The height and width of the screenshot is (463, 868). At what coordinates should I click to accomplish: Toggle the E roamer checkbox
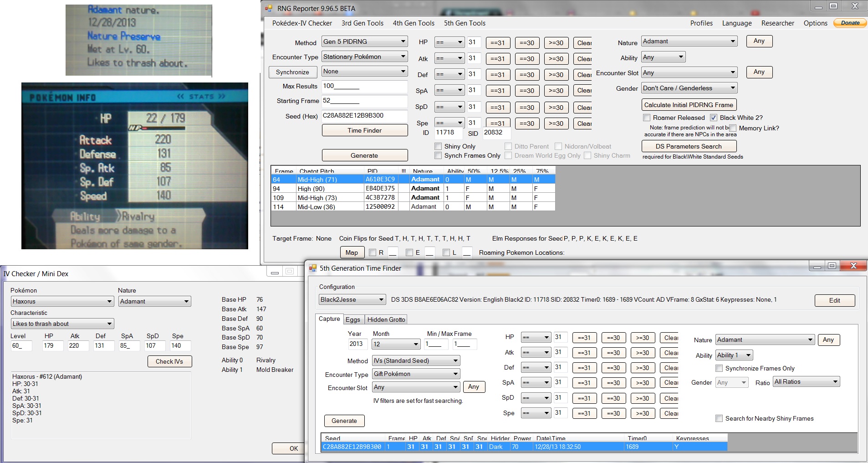pyautogui.click(x=409, y=252)
